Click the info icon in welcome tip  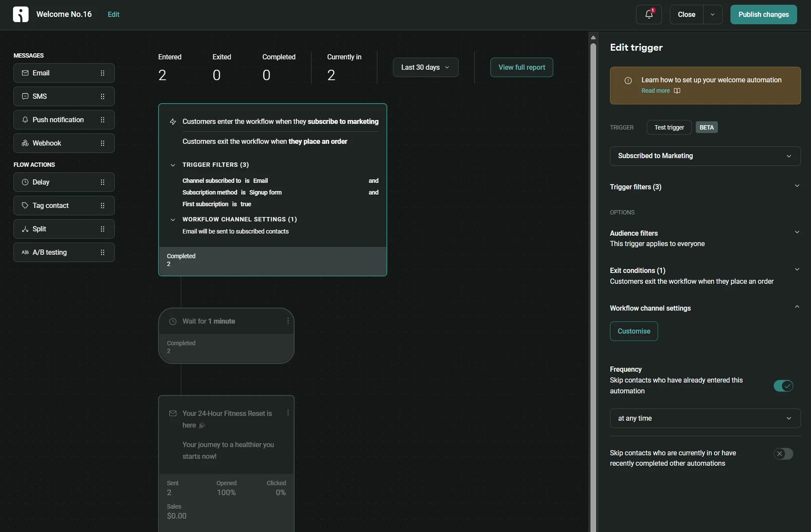point(628,81)
